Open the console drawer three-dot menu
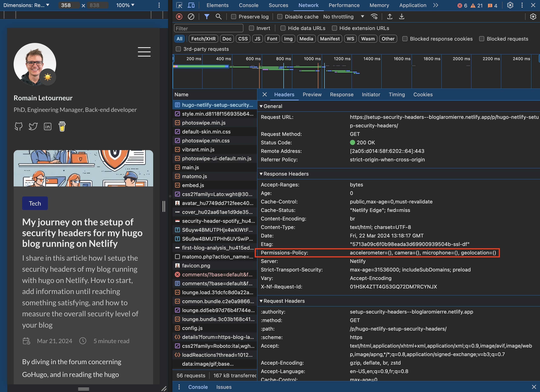 click(179, 387)
